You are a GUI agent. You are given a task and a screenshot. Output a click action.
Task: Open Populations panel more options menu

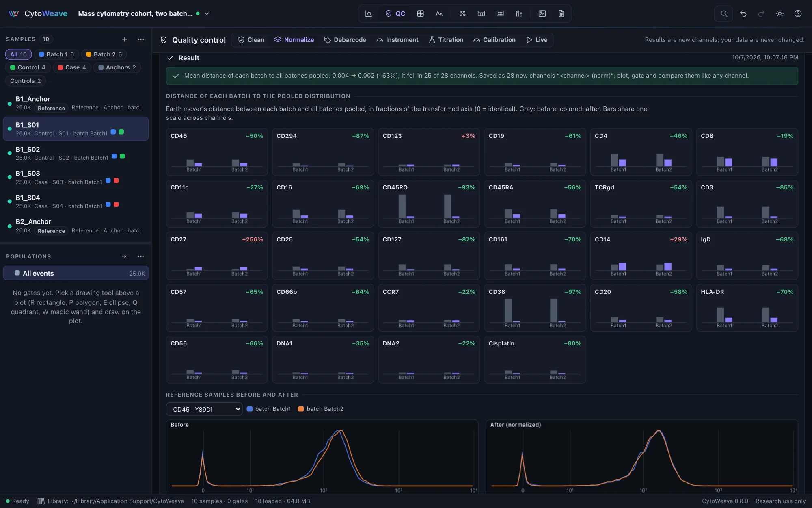pos(141,256)
